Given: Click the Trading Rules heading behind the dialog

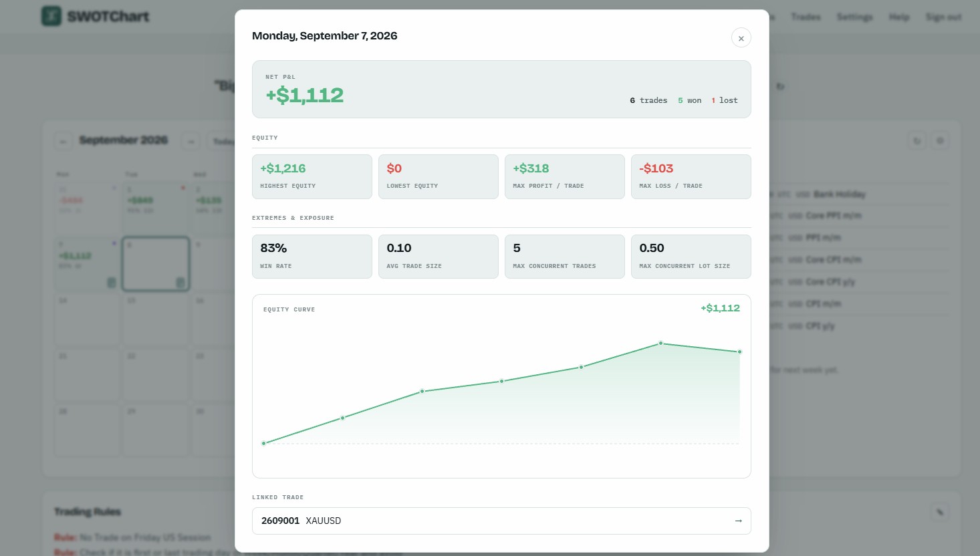Looking at the screenshot, I should (88, 512).
